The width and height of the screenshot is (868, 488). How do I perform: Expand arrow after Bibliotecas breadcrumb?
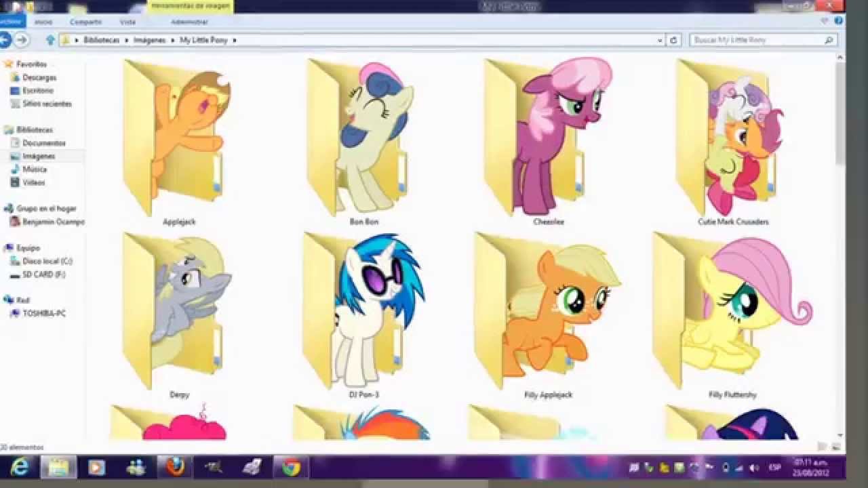coord(125,40)
